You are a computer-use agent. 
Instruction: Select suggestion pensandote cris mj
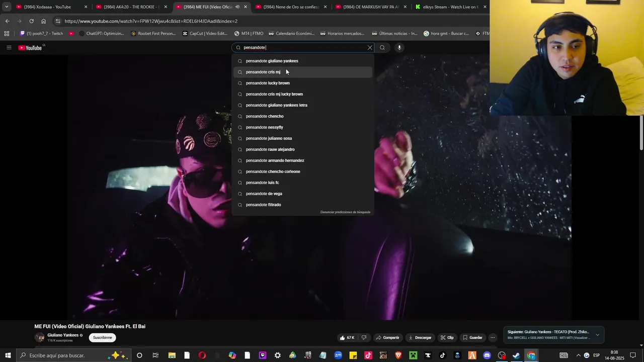[x=303, y=72]
